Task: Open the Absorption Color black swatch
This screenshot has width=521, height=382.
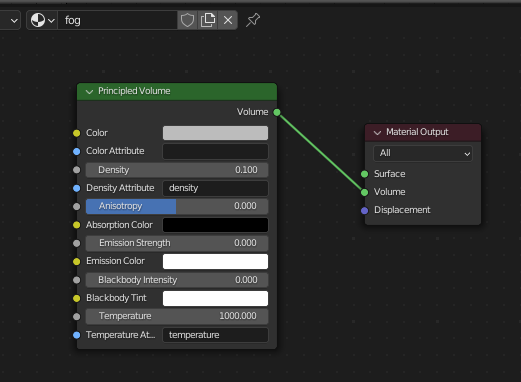Action: pos(215,225)
